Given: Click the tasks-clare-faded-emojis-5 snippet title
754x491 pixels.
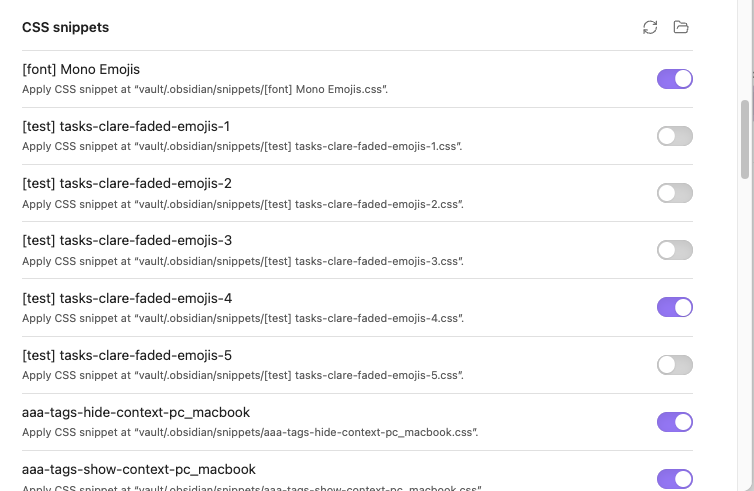Looking at the screenshot, I should click(127, 355).
